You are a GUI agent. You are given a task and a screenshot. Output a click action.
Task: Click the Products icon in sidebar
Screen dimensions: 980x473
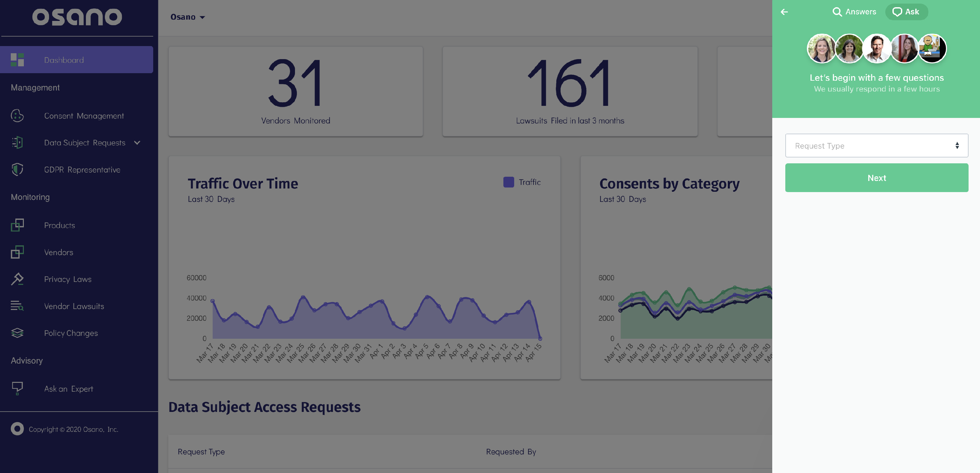pyautogui.click(x=17, y=225)
